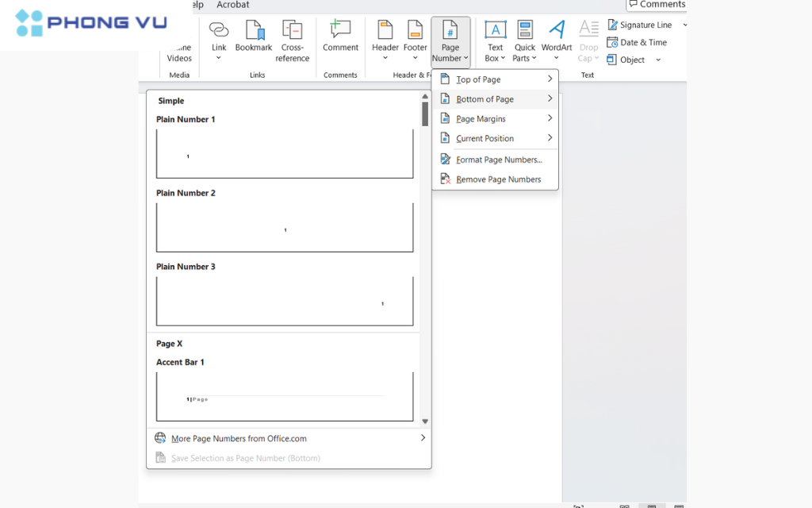Click the Cross-reference icon
Viewport: 812px width, 508px height.
tap(292, 30)
